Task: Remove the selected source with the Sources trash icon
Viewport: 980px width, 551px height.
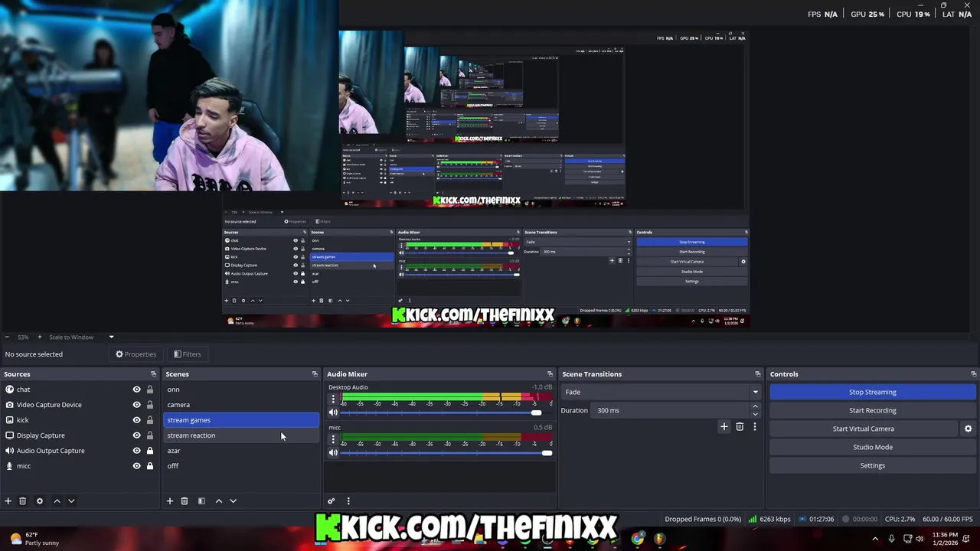Action: [23, 501]
